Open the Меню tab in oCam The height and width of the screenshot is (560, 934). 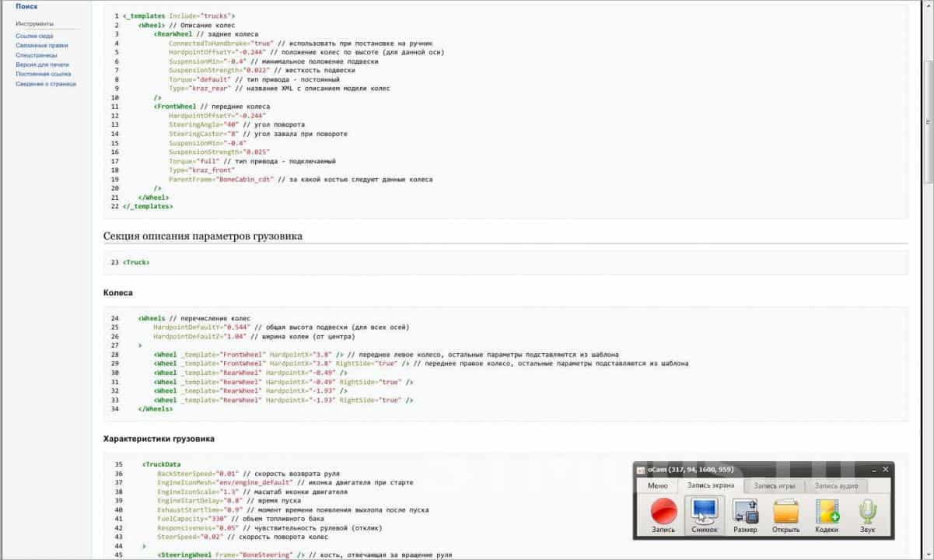point(657,486)
